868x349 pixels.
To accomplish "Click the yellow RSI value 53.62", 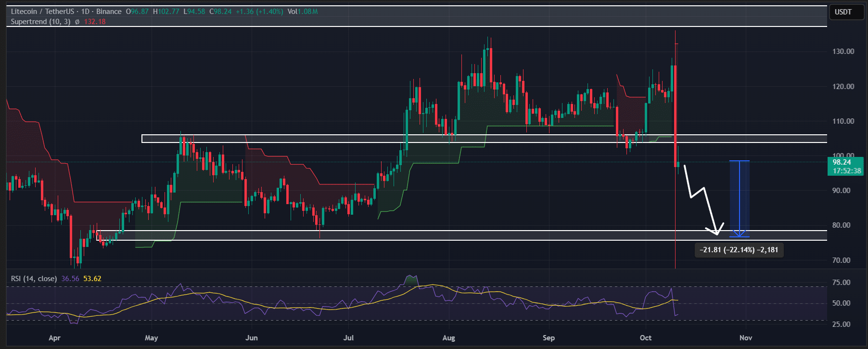I will pyautogui.click(x=92, y=279).
